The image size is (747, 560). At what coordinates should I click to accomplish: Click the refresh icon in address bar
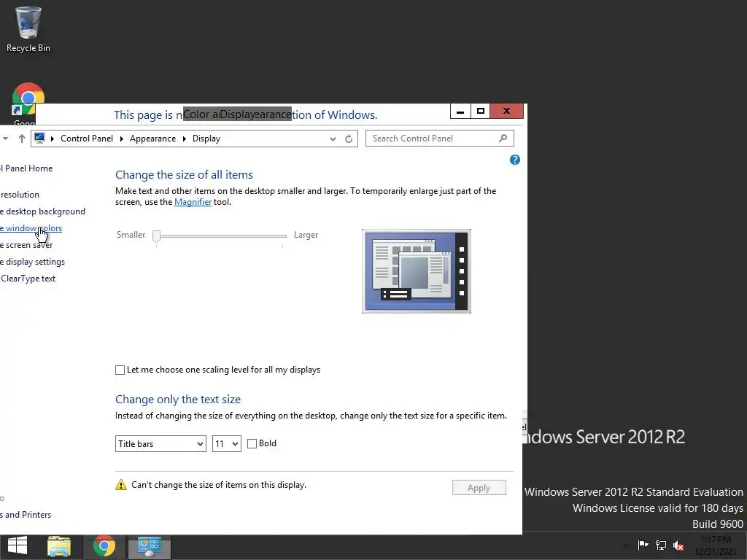[349, 139]
